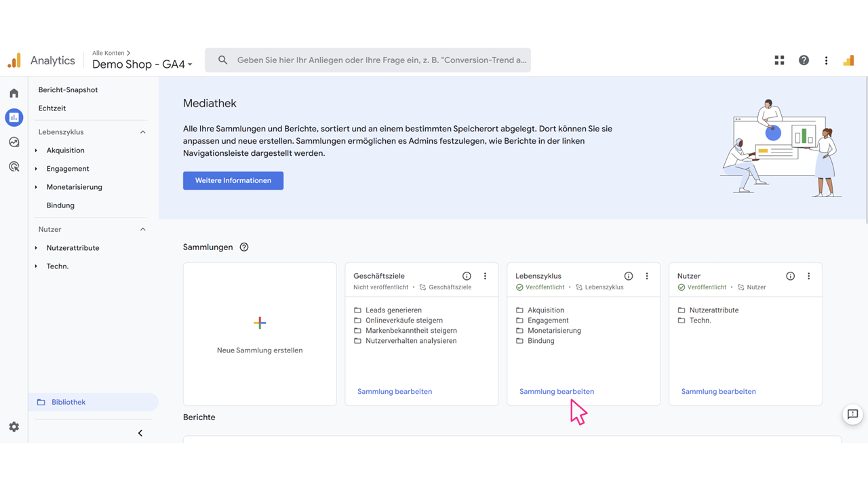
Task: Click the Nicht veröffentlicht status text
Action: pos(381,287)
